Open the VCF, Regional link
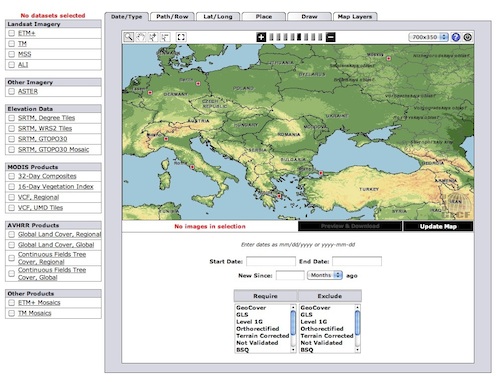Screen dimensions: 500x382 point(38,197)
